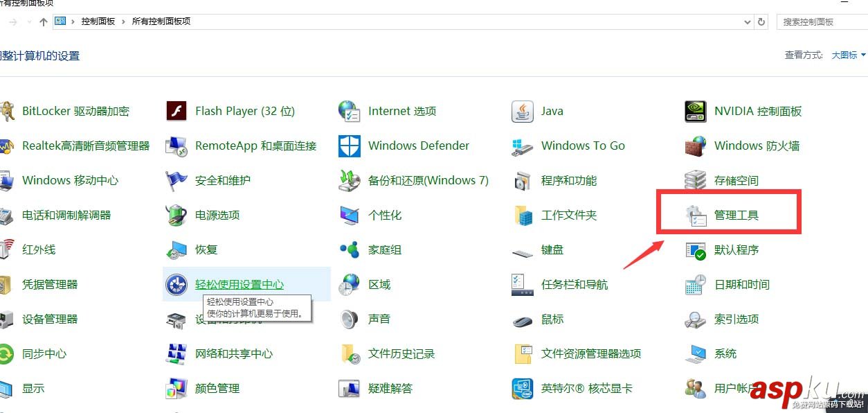868x413 pixels.
Task: Open 声音 speaker icon
Action: coord(350,319)
